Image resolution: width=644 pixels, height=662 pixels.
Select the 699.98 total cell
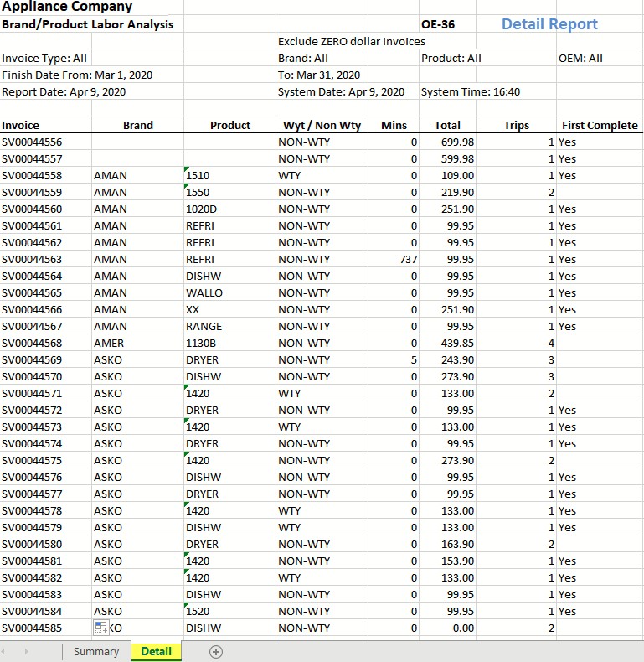point(447,142)
